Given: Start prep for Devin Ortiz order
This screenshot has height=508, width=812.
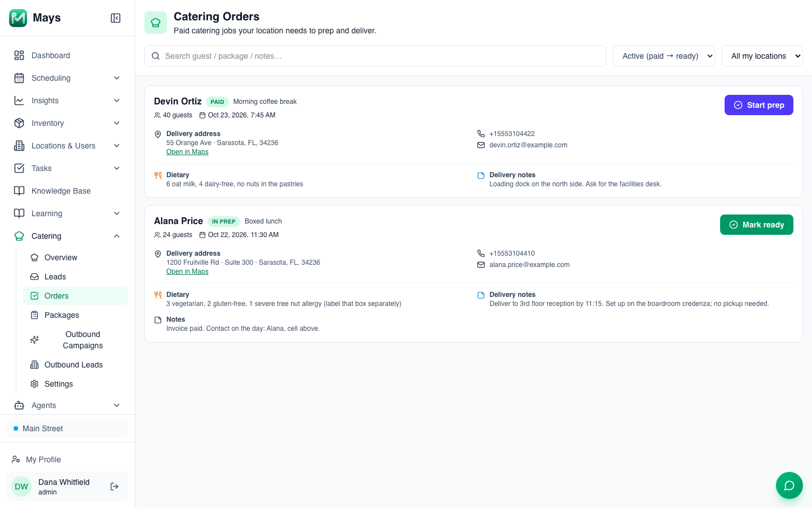Looking at the screenshot, I should coord(759,105).
